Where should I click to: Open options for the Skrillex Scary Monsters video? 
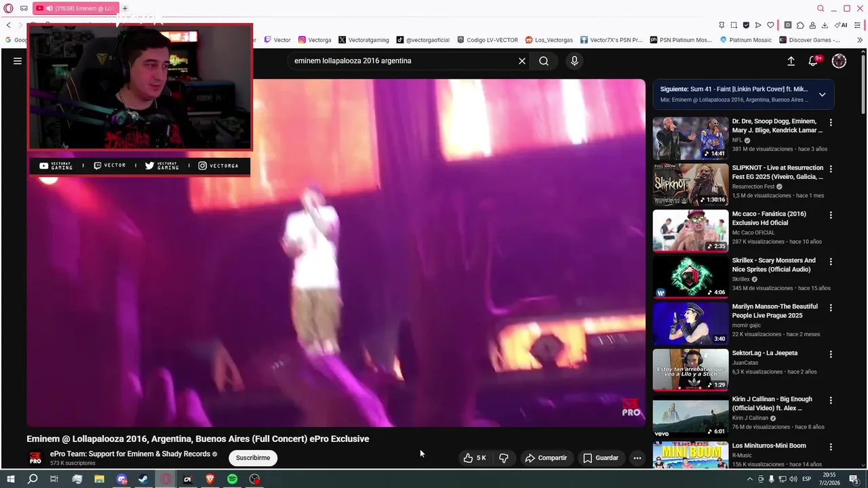tap(831, 262)
